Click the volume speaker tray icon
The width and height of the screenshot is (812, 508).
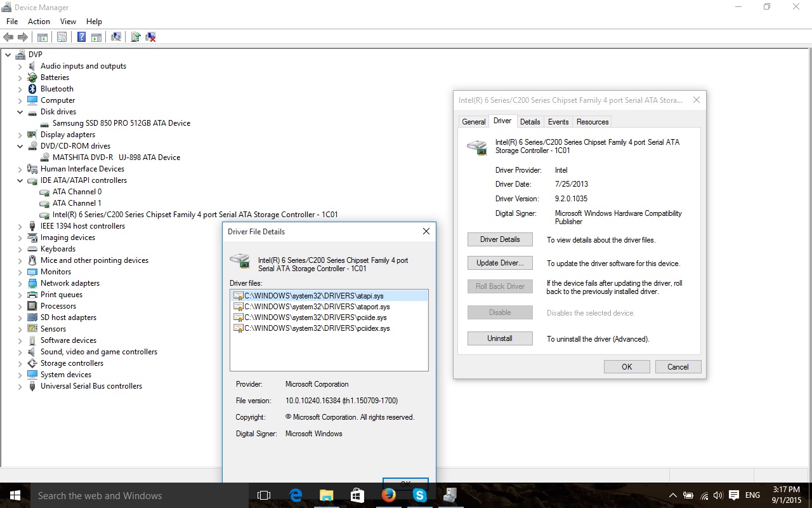pyautogui.click(x=718, y=495)
